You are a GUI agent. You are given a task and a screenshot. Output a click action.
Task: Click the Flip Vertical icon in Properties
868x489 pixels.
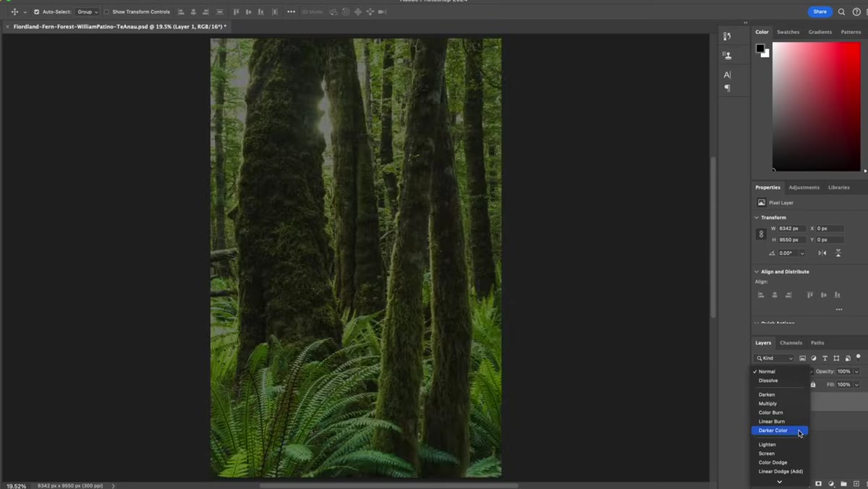click(838, 253)
